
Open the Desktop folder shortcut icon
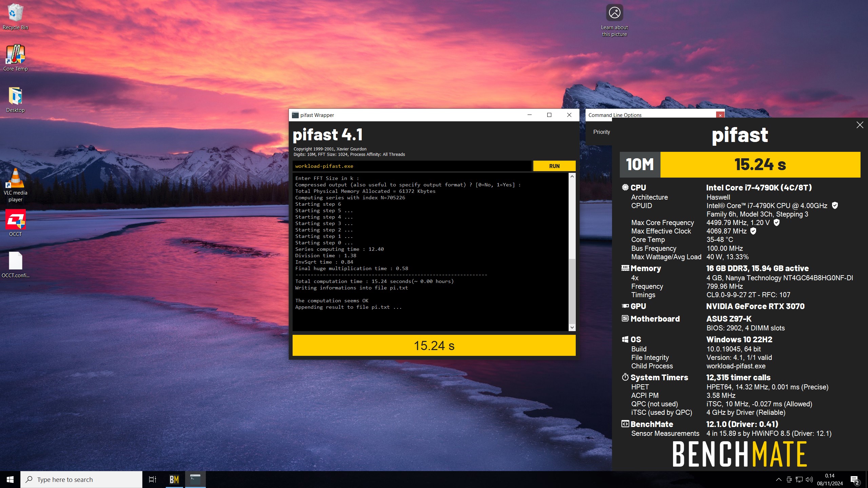point(15,100)
